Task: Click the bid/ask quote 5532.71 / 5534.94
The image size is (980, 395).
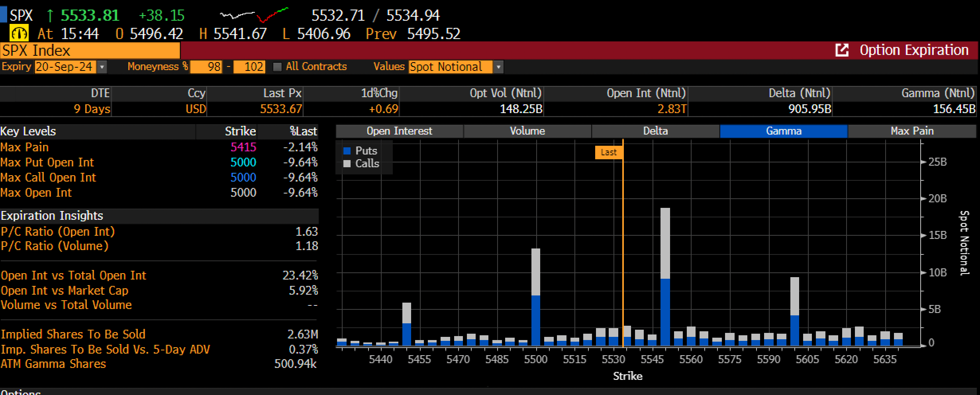Action: (376, 16)
